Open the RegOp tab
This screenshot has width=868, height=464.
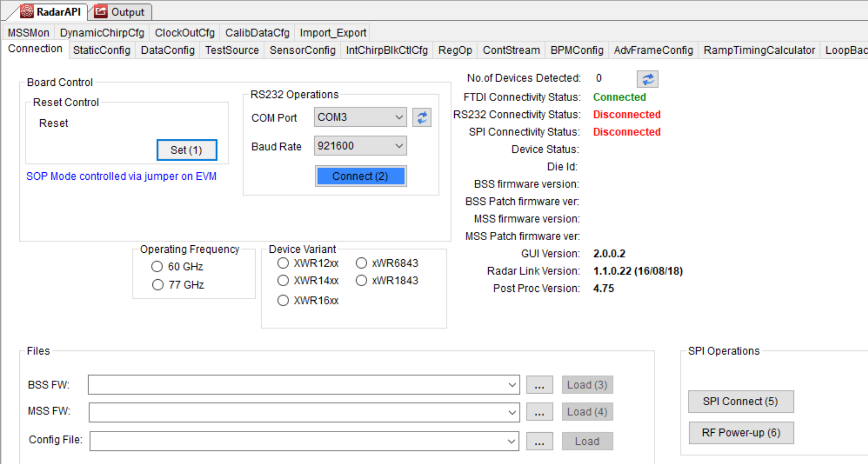point(455,50)
